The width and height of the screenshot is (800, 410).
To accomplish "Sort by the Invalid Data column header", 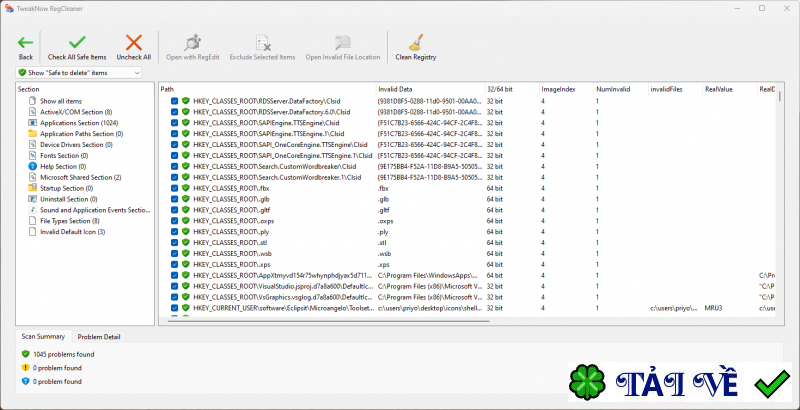I will [x=430, y=89].
